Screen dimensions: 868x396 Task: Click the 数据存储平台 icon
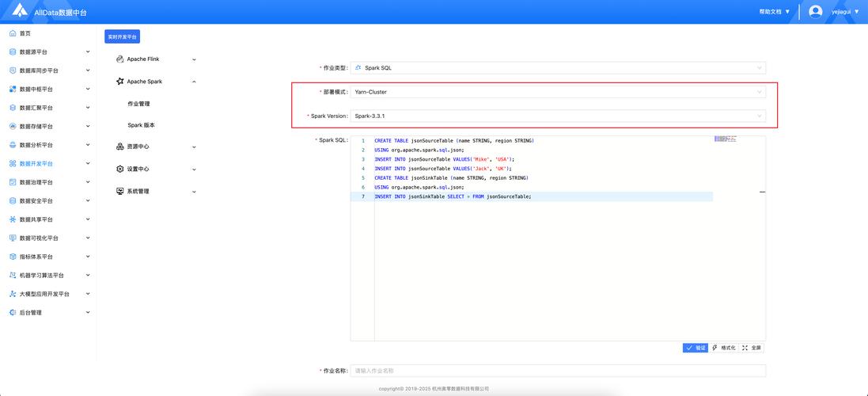13,126
